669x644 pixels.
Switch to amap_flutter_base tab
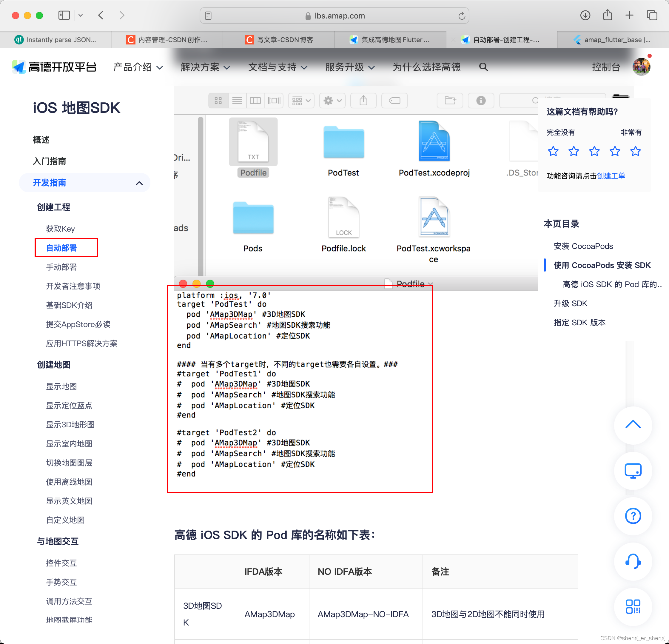coord(613,40)
